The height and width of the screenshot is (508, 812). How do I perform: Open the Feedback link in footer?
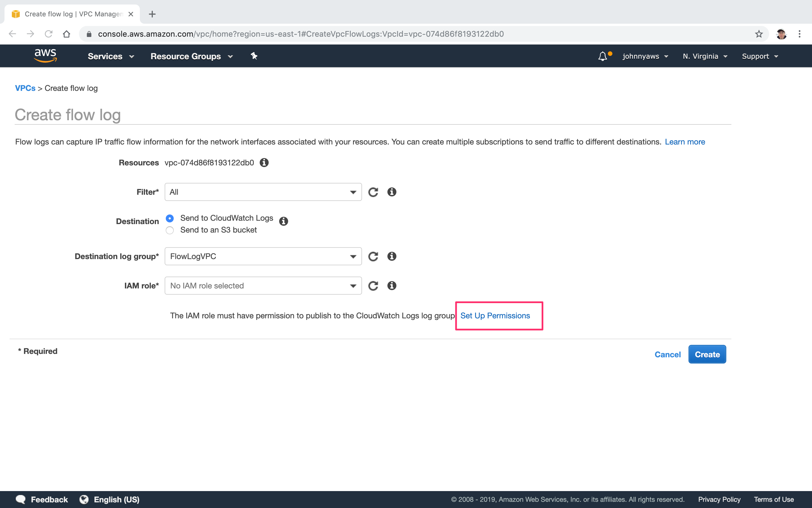pyautogui.click(x=49, y=499)
